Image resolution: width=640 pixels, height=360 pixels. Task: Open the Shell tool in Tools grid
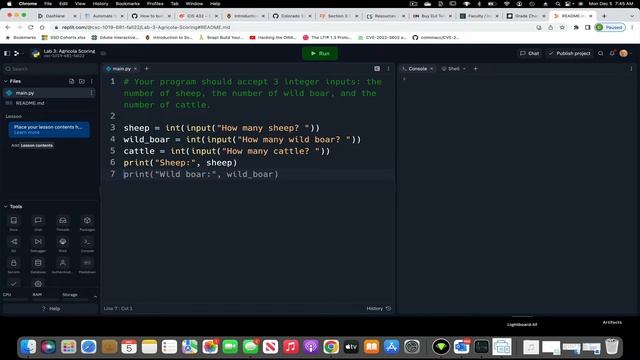point(62,244)
